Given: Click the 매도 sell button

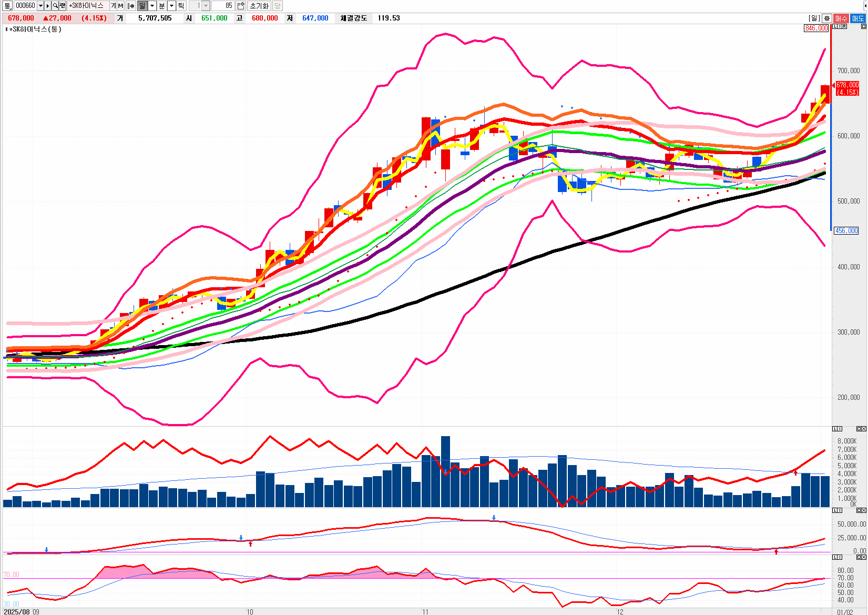Looking at the screenshot, I should pyautogui.click(x=858, y=18).
